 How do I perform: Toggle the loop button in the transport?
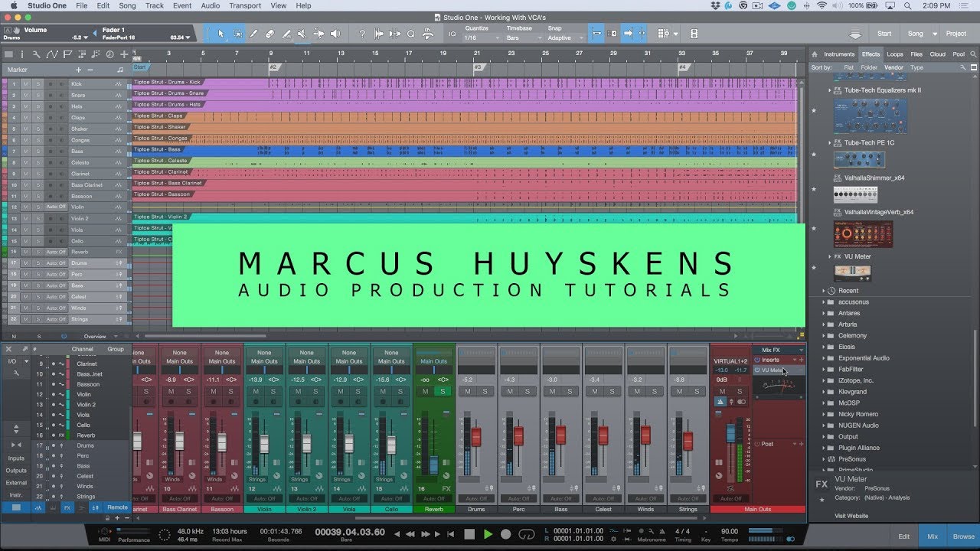click(x=526, y=534)
